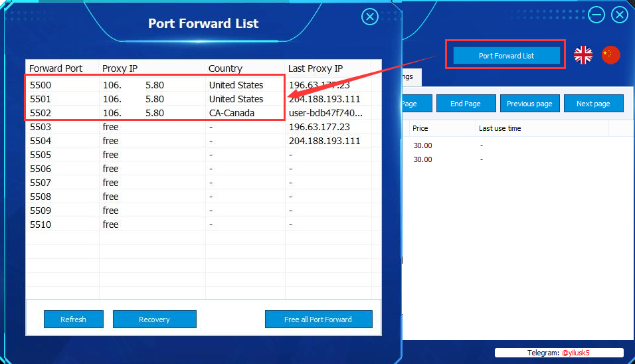Screen dimensions: 635x364
Task: Select forward port 5502 row
Action: point(203,113)
